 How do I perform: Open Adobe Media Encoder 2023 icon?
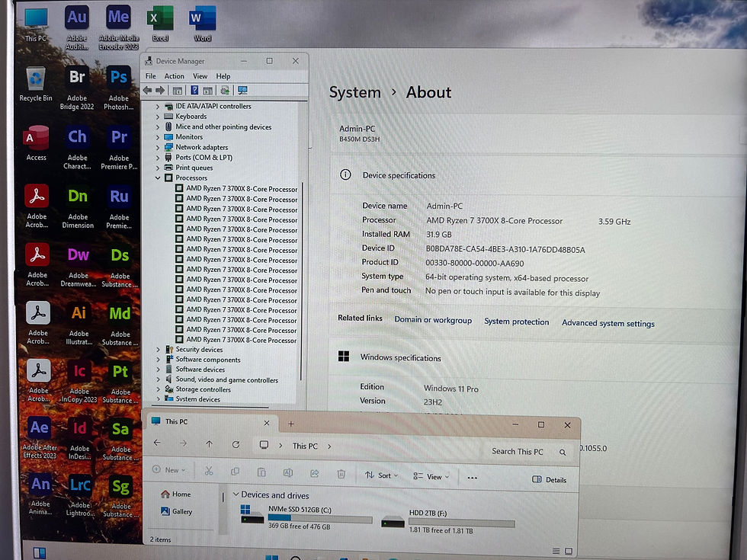(119, 26)
